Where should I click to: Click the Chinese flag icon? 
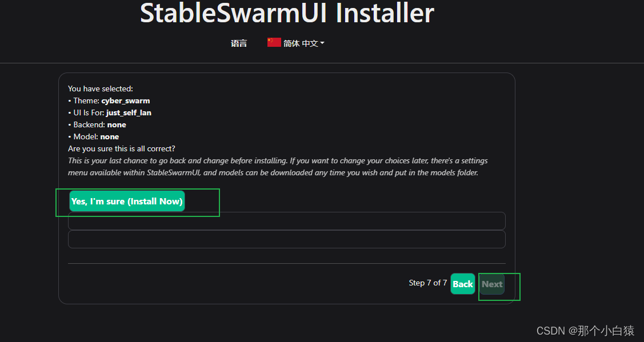coord(274,42)
